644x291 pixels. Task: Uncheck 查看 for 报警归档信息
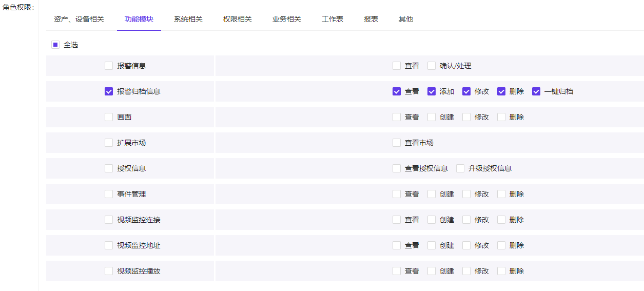pyautogui.click(x=397, y=91)
